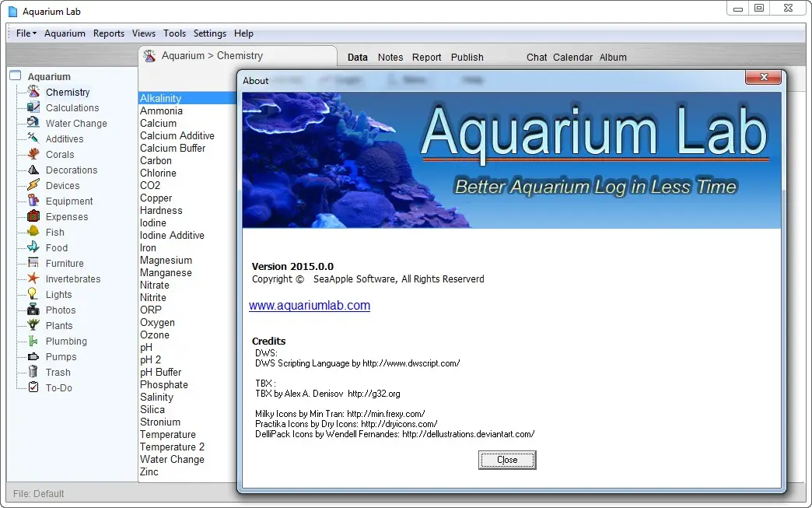Click the Lights bulb icon
Image resolution: width=812 pixels, height=508 pixels.
tap(33, 293)
